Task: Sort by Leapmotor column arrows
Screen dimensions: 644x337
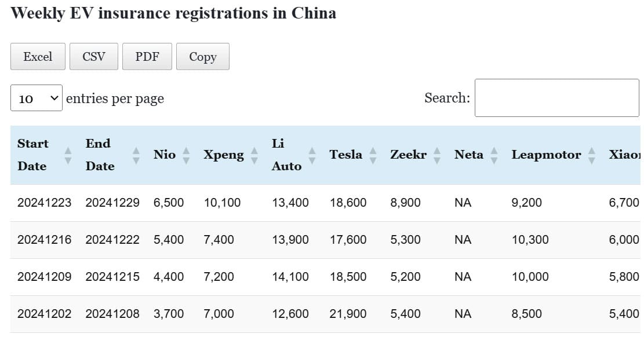Action: click(x=591, y=155)
